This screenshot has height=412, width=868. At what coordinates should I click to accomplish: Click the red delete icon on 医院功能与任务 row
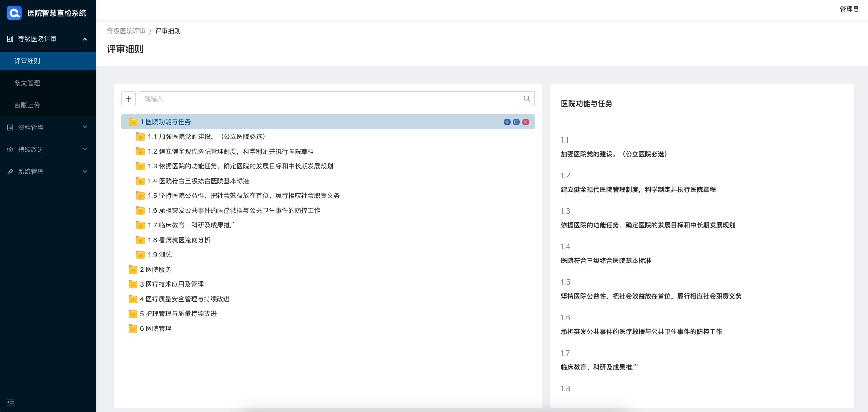click(525, 122)
